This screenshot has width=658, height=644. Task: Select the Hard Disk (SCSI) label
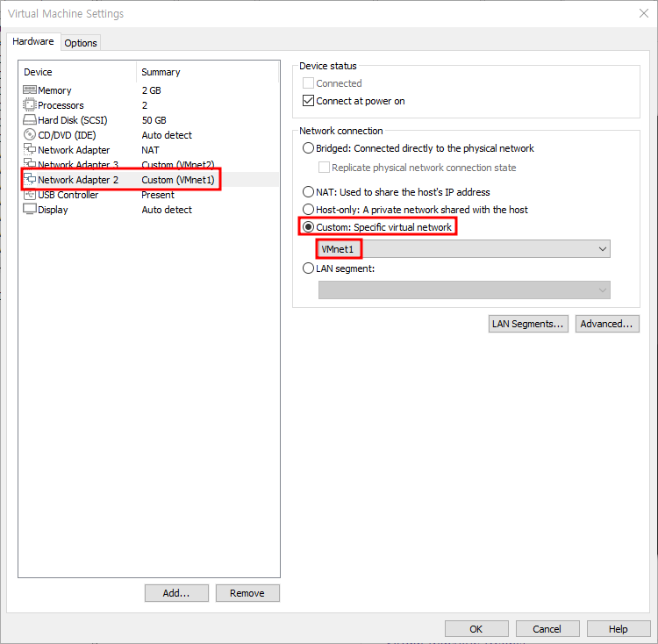pyautogui.click(x=73, y=120)
